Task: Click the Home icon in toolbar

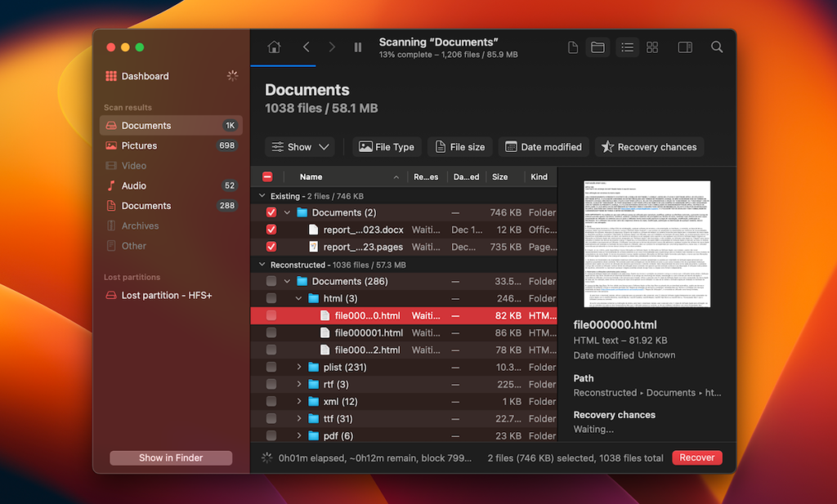Action: tap(275, 47)
